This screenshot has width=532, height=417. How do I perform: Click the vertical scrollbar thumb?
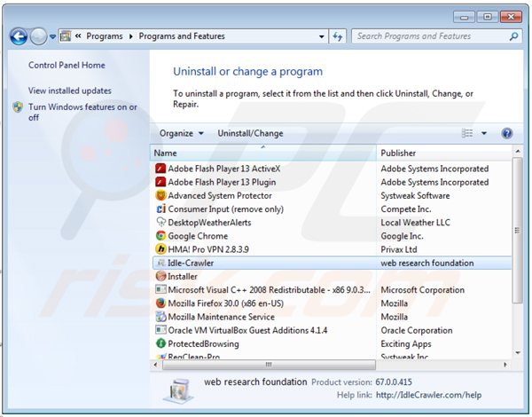point(518,230)
